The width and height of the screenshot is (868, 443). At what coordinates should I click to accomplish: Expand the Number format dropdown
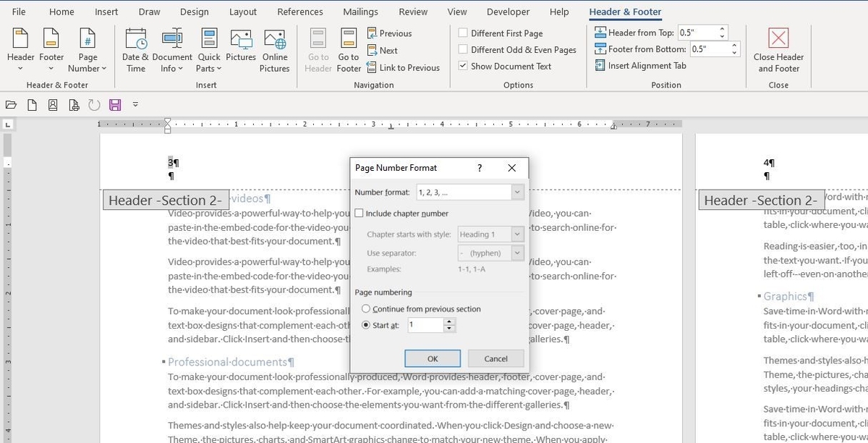pyautogui.click(x=516, y=193)
